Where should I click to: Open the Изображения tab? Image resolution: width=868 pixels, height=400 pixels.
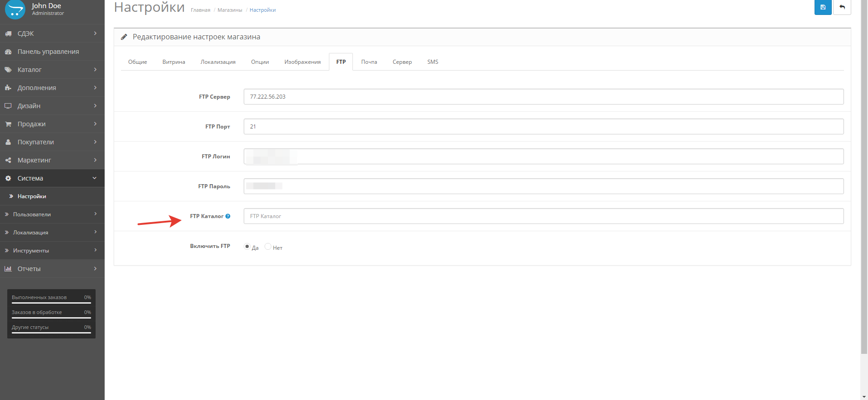click(303, 62)
